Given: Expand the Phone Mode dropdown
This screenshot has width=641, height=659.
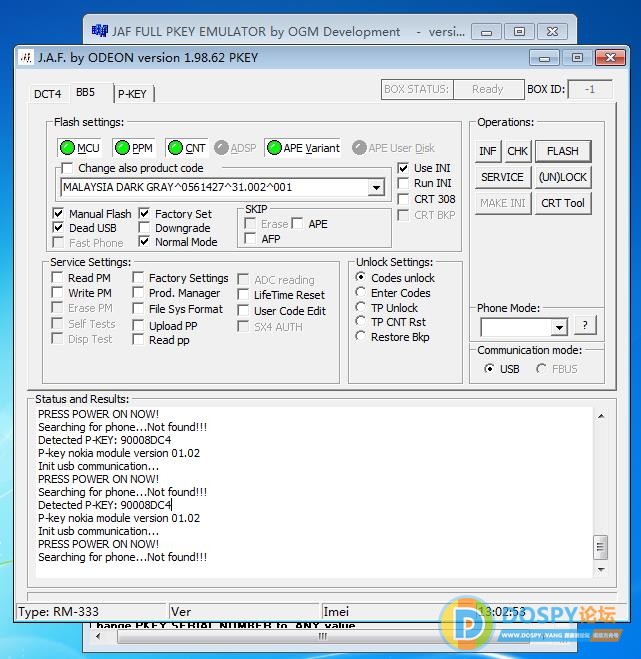Looking at the screenshot, I should pyautogui.click(x=559, y=327).
